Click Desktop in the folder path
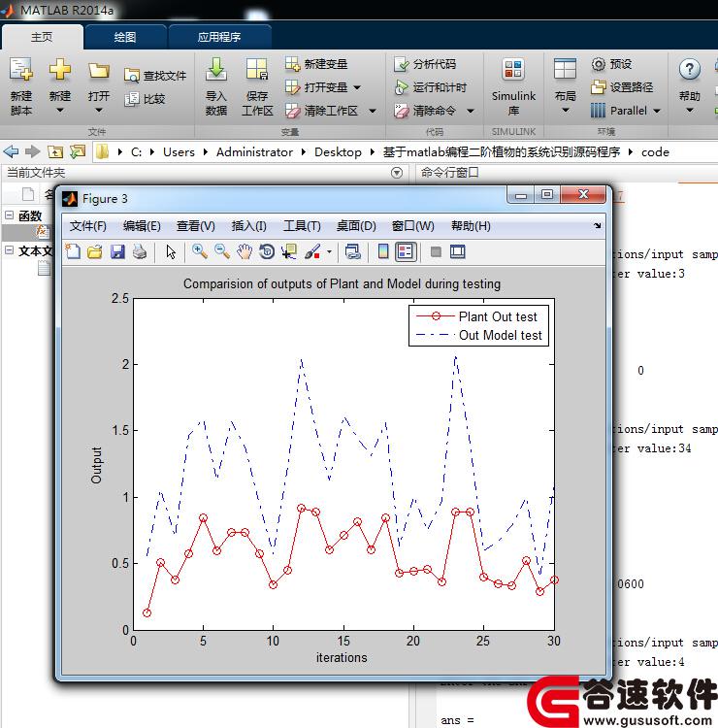718x728 pixels. 338,151
